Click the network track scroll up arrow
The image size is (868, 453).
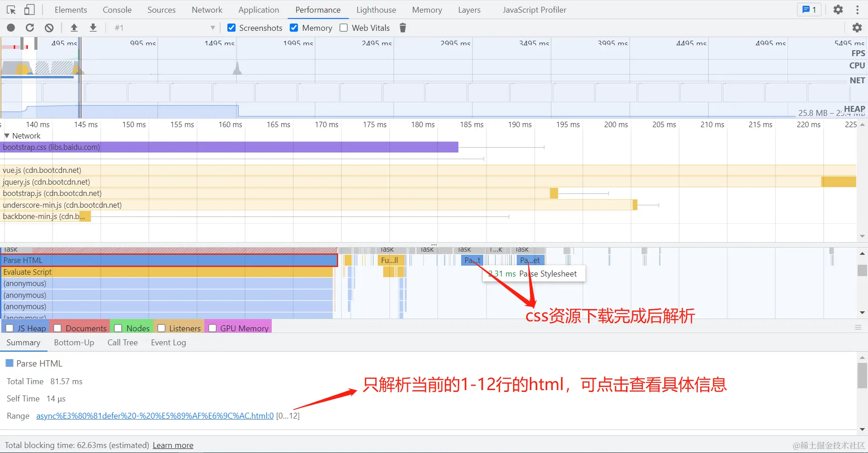[862, 124]
